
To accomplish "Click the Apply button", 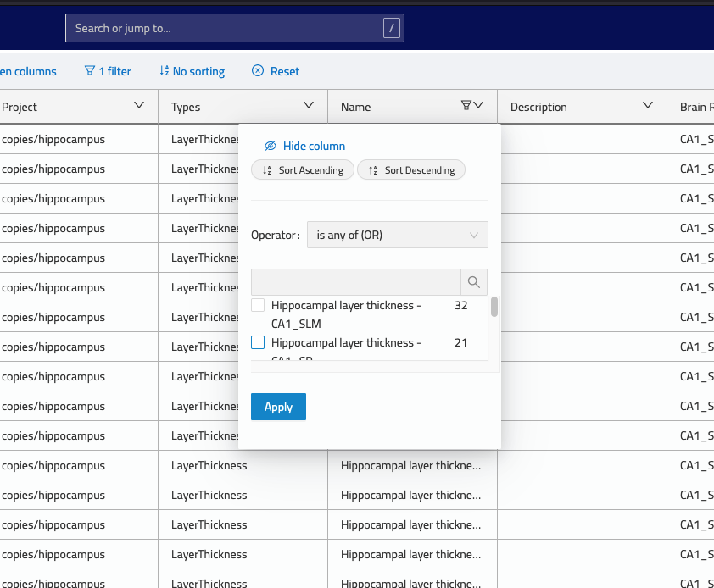I will coord(278,407).
